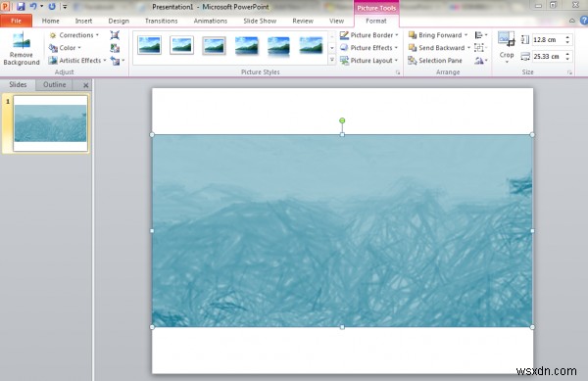Screen dimensions: 588x381
Task: Open the Color dropdown menu
Action: 65,48
